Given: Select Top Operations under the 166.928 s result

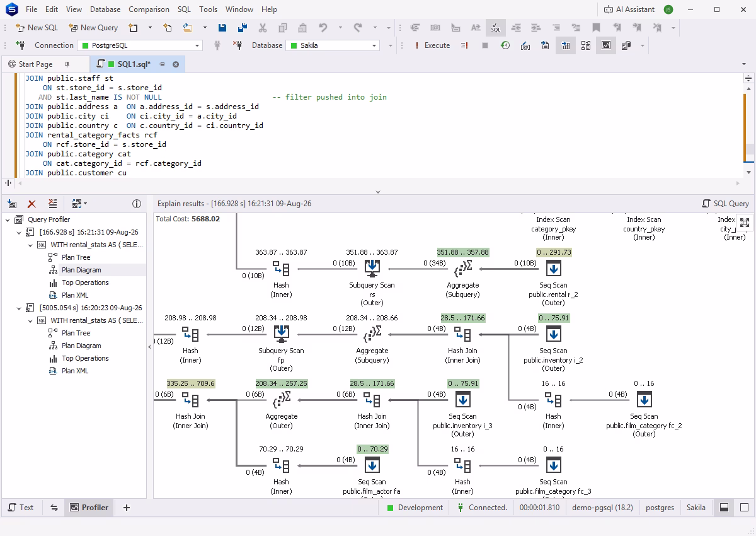Looking at the screenshot, I should tap(85, 283).
